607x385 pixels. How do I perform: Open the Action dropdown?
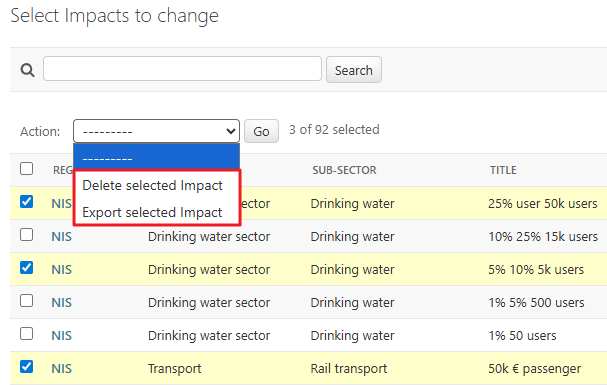pyautogui.click(x=156, y=131)
